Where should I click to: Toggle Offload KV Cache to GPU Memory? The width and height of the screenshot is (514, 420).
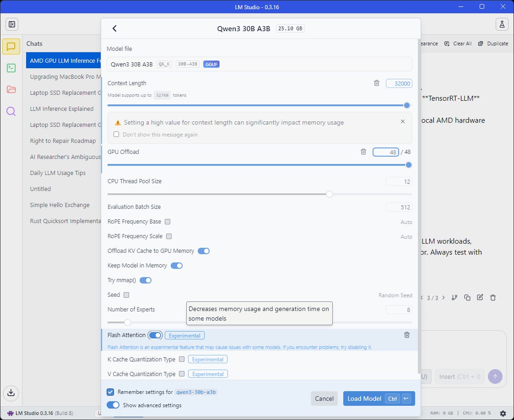click(x=204, y=251)
